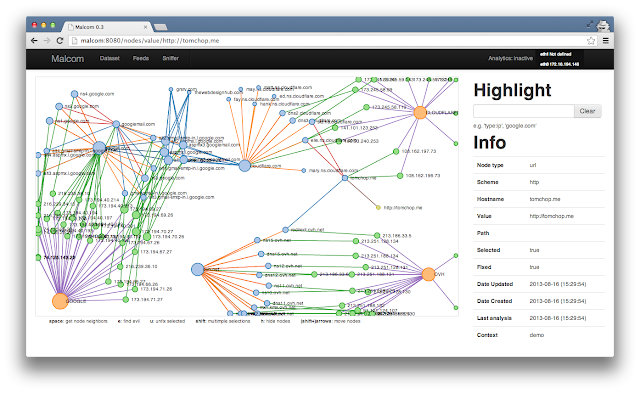
Task: Bookmark page with the star icon
Action: 591,40
